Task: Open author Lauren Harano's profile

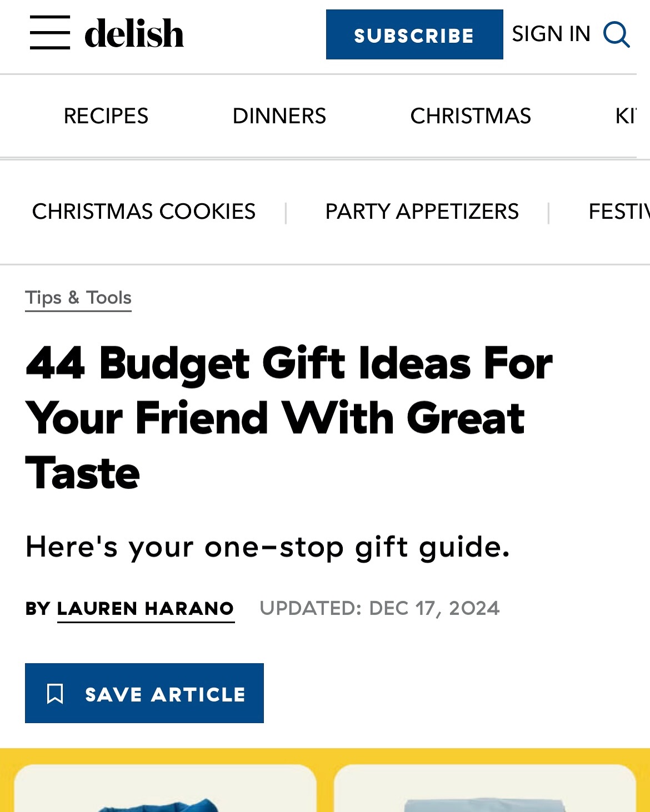Action: pos(146,609)
